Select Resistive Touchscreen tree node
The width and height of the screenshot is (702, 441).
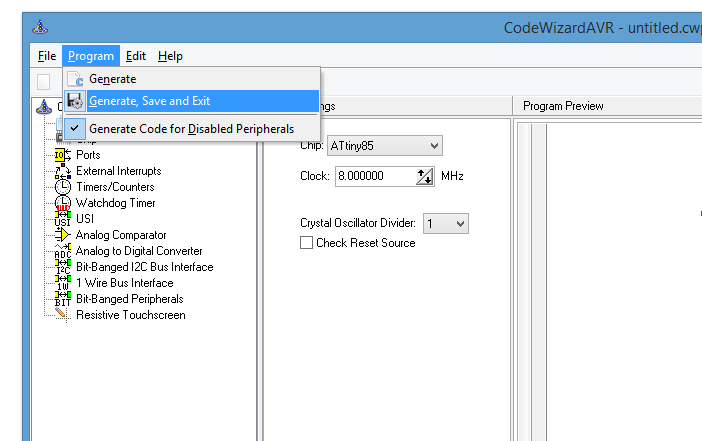130,315
